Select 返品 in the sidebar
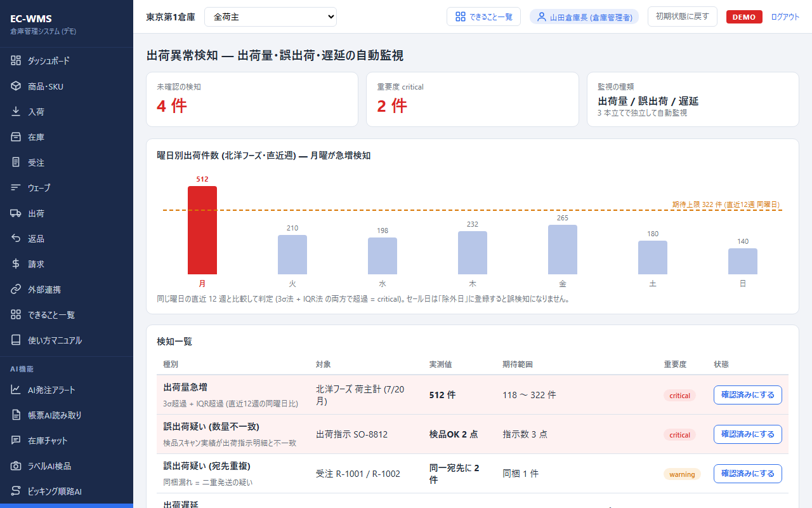The width and height of the screenshot is (812, 508). pyautogui.click(x=67, y=239)
